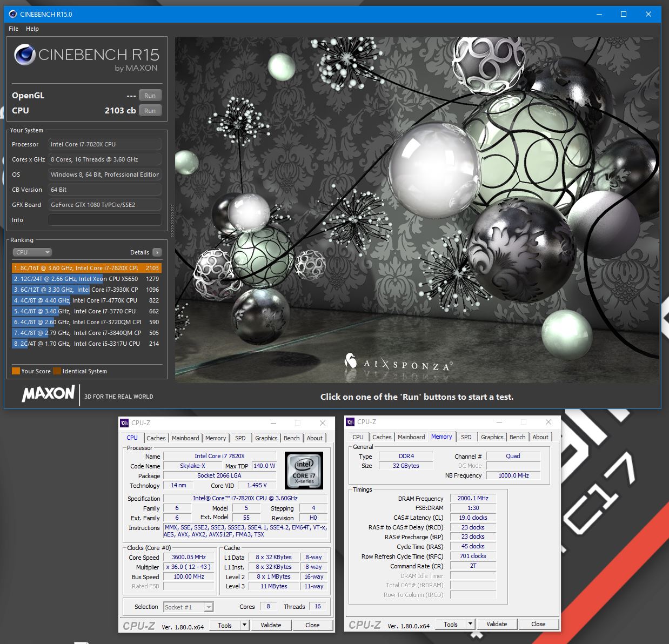The width and height of the screenshot is (669, 644).
Task: Switch to Bench tab in left CPU-Z
Action: click(291, 438)
